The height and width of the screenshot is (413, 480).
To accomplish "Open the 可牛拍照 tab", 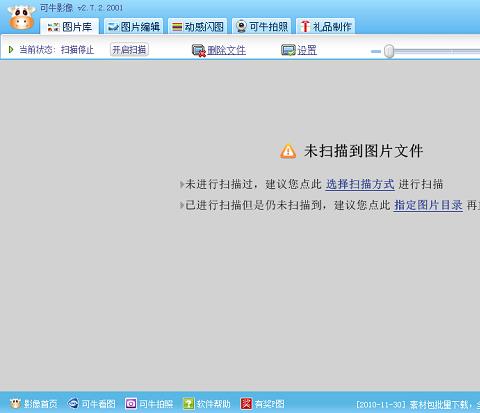I will (262, 26).
